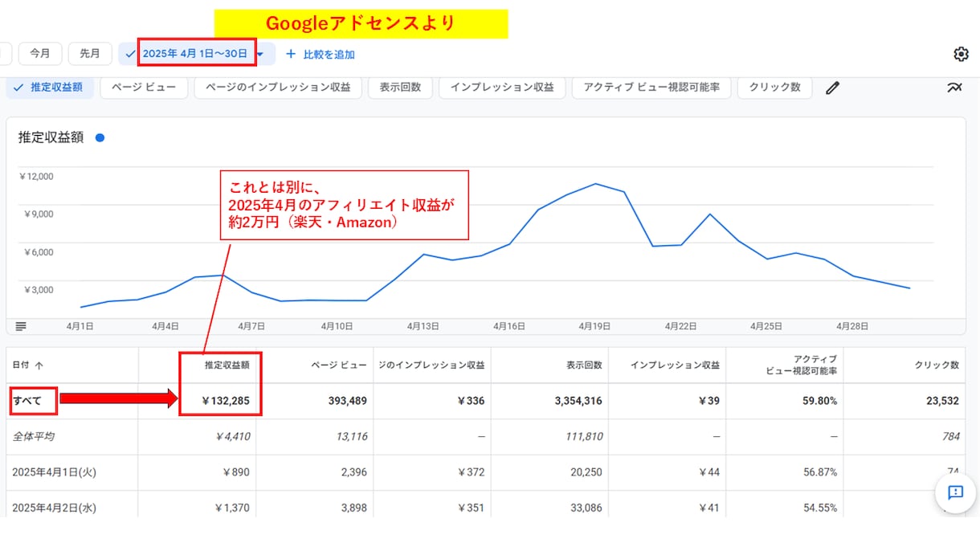Sort by the 日付 column header
980x551 pixels.
[27, 365]
